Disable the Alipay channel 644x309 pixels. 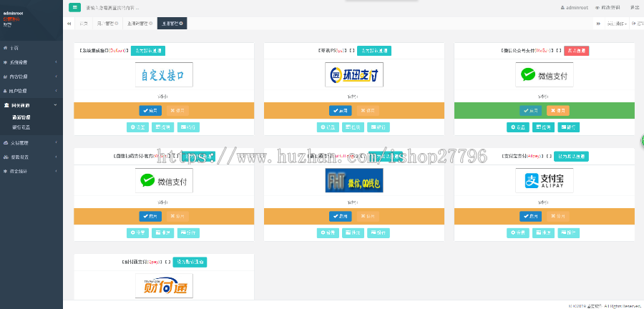tap(557, 216)
